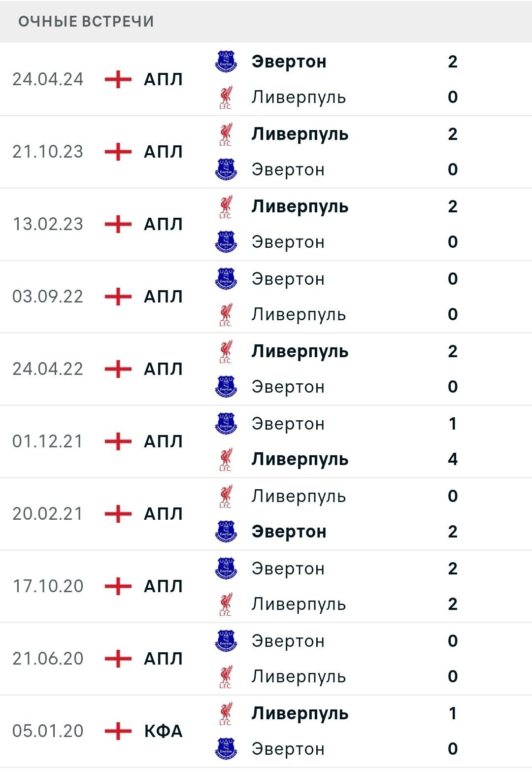Open the match dated 21.06.20
Viewport: 532px width, 772px height.
(x=266, y=659)
